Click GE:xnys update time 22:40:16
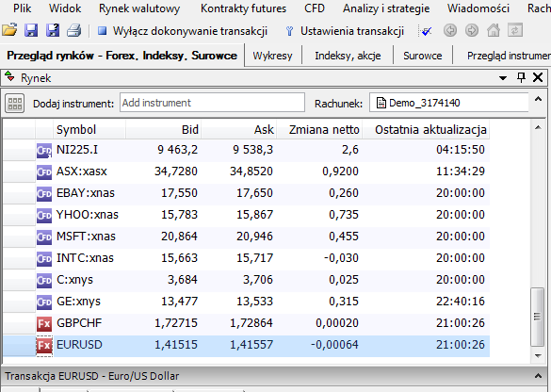The image size is (551, 392). coord(461,302)
